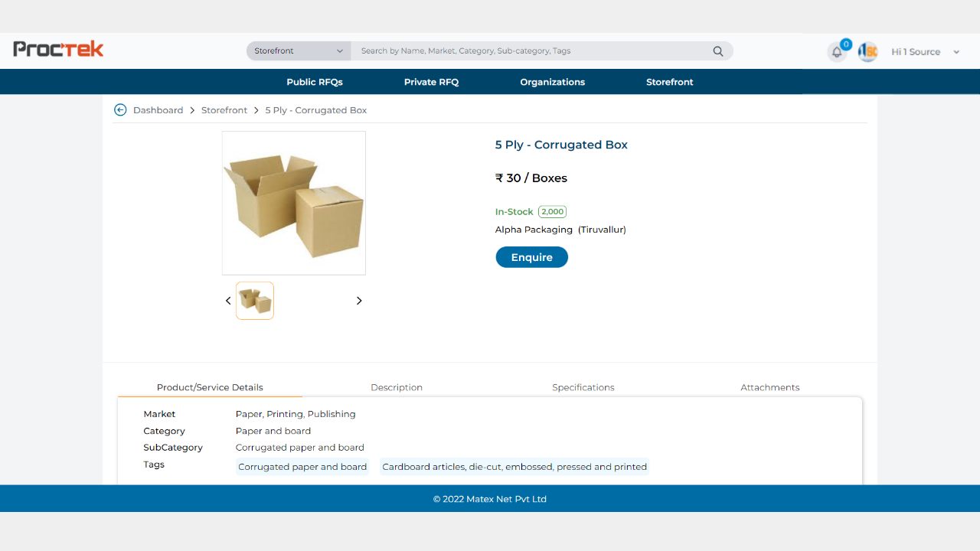Image resolution: width=980 pixels, height=551 pixels.
Task: Click the Proctek logo
Action: [x=58, y=50]
